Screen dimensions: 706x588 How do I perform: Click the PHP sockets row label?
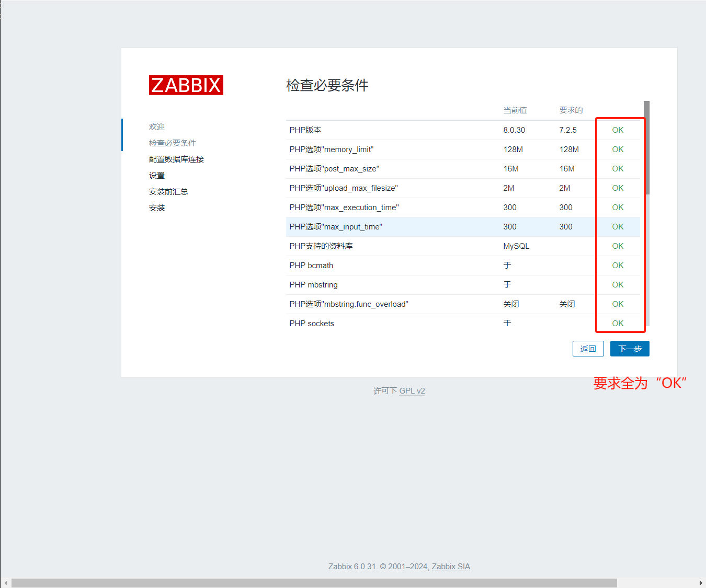[x=312, y=324]
